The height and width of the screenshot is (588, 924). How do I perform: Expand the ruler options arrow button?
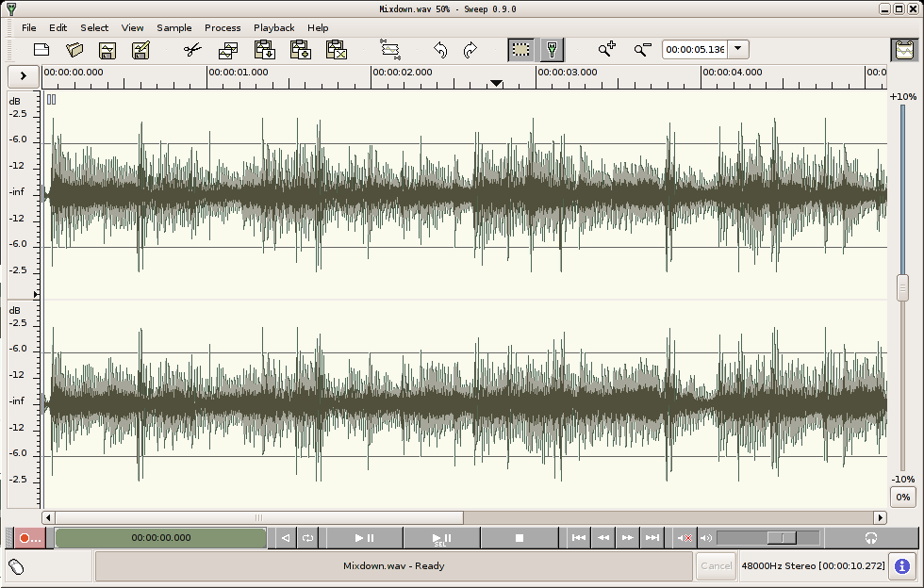tap(23, 76)
